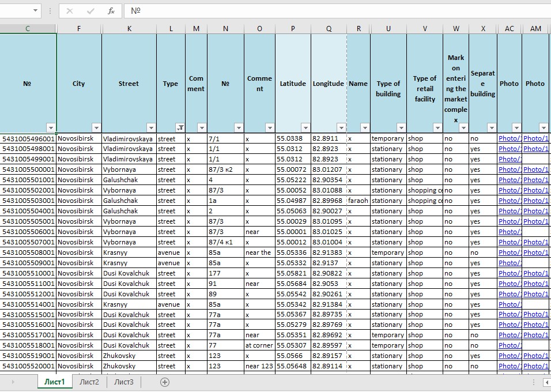
Task: Click the Enter checkmark formula bar icon
Action: pyautogui.click(x=90, y=12)
